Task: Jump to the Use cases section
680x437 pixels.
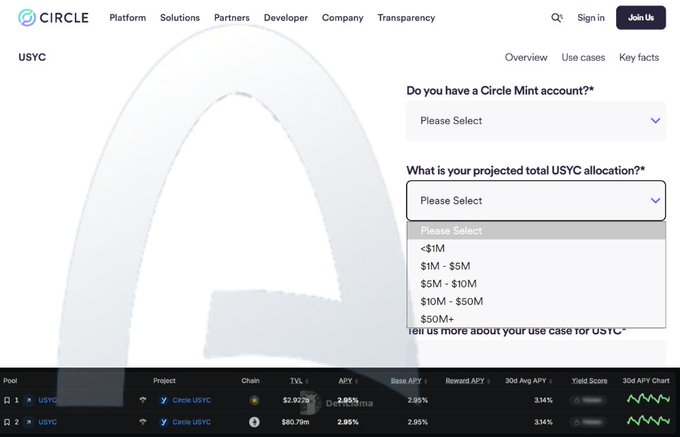Action: click(583, 57)
